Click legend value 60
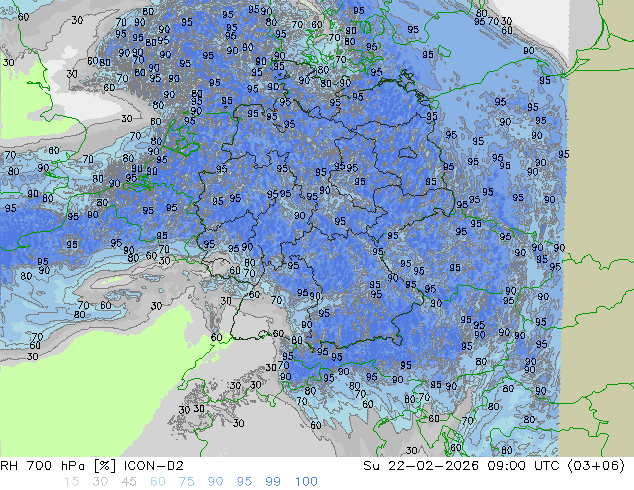 pos(158,482)
